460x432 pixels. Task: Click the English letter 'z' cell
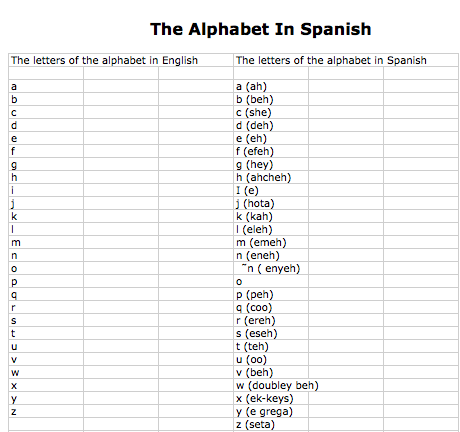(x=46, y=411)
